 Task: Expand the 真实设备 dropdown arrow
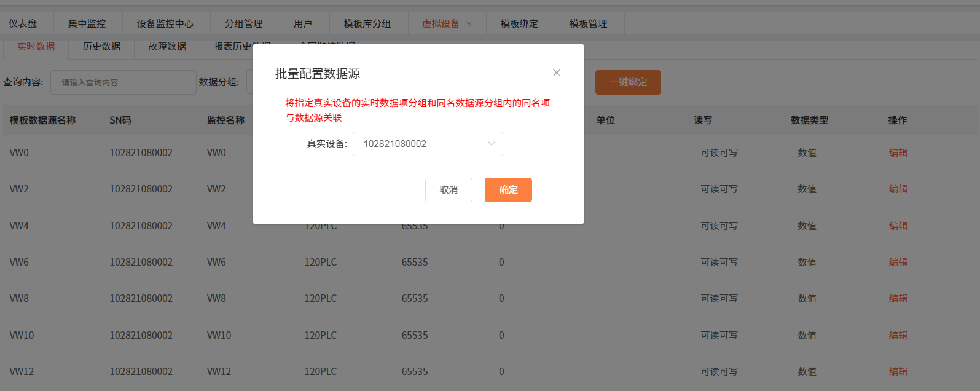[x=491, y=144]
